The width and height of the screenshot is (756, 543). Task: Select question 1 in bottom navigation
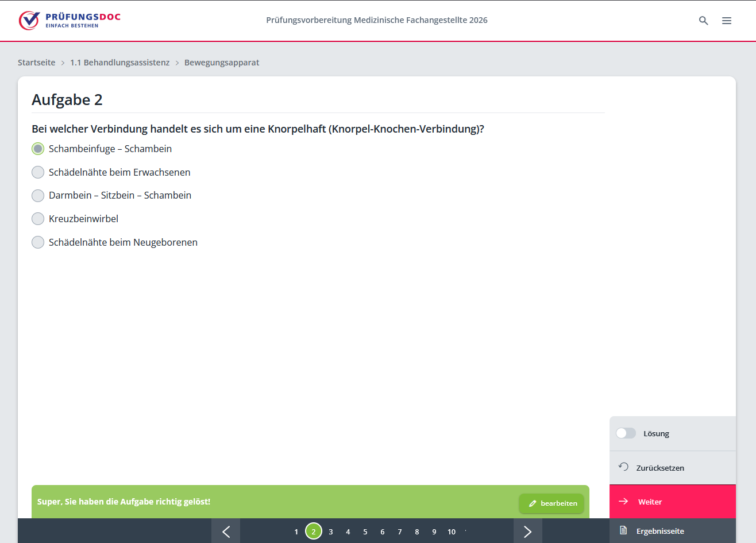coord(296,532)
